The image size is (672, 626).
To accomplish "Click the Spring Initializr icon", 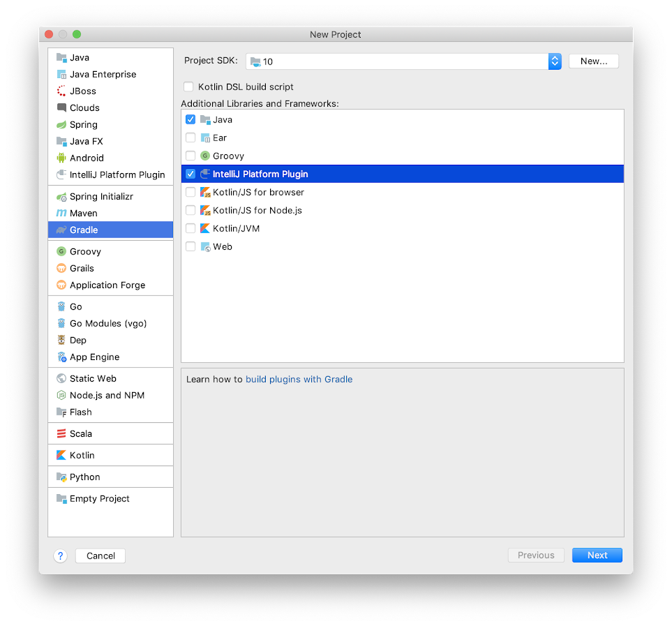I will coord(61,197).
